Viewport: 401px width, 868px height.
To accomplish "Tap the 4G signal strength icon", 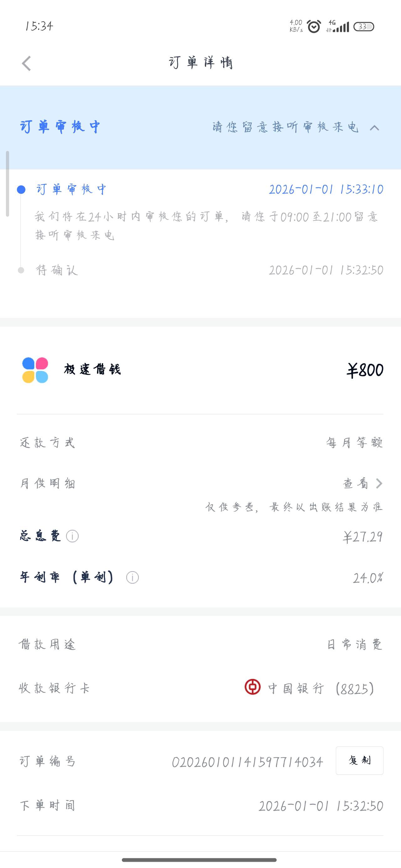I will tap(338, 26).
